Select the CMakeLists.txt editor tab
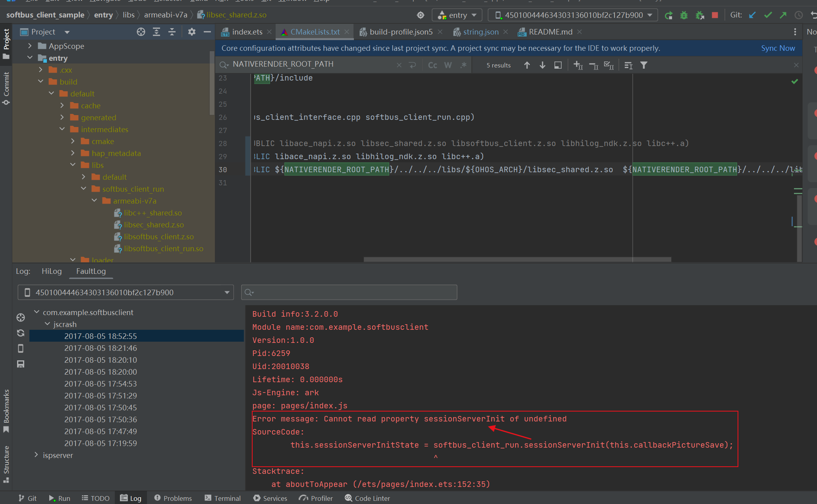This screenshot has height=504, width=817. click(309, 31)
